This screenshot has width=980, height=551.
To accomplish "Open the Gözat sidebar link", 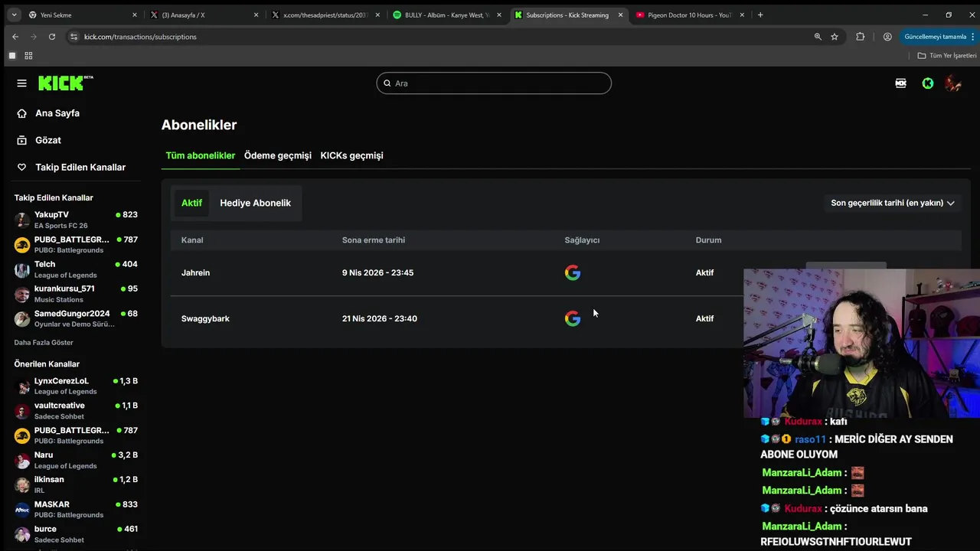I will click(48, 140).
